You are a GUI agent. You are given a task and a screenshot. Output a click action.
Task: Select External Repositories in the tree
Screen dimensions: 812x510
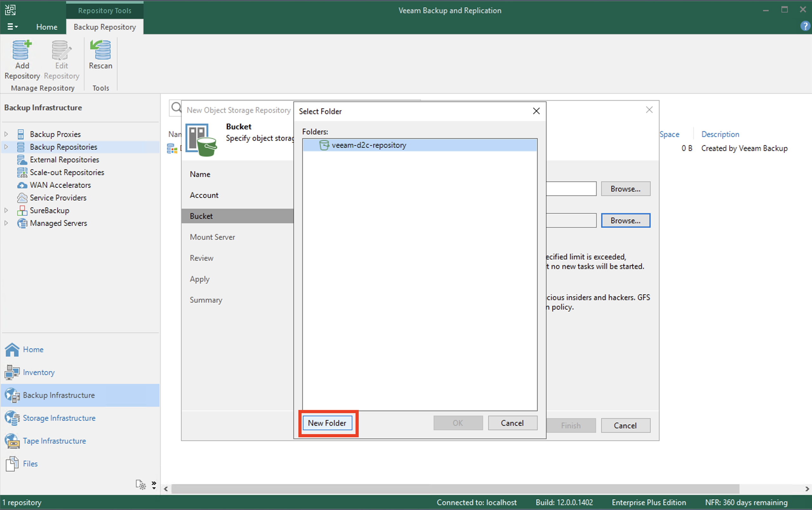64,159
